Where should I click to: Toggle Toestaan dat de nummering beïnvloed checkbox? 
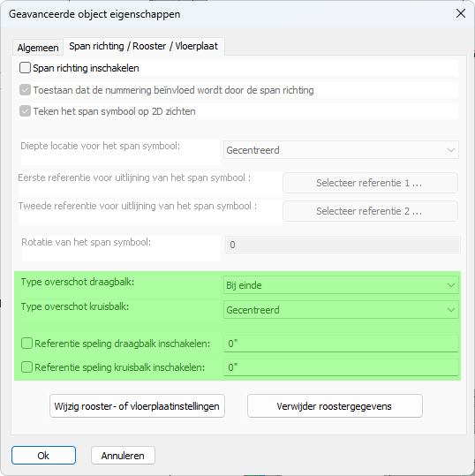(25, 90)
